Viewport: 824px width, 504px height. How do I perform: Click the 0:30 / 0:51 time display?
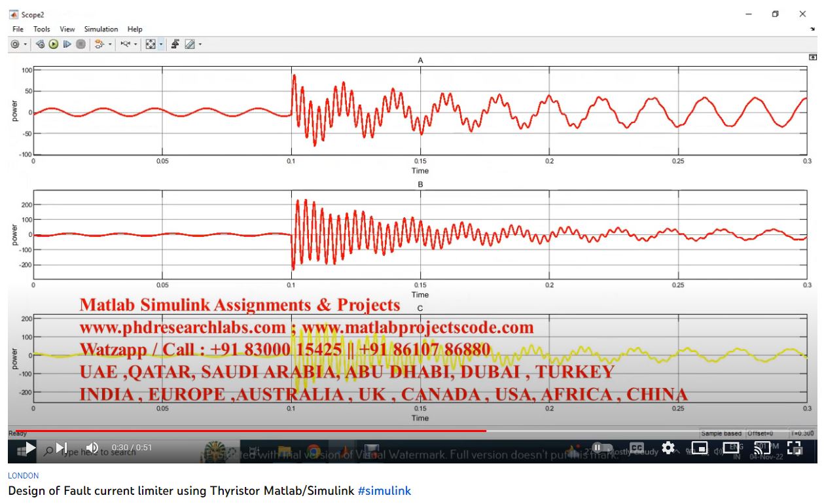pyautogui.click(x=132, y=448)
